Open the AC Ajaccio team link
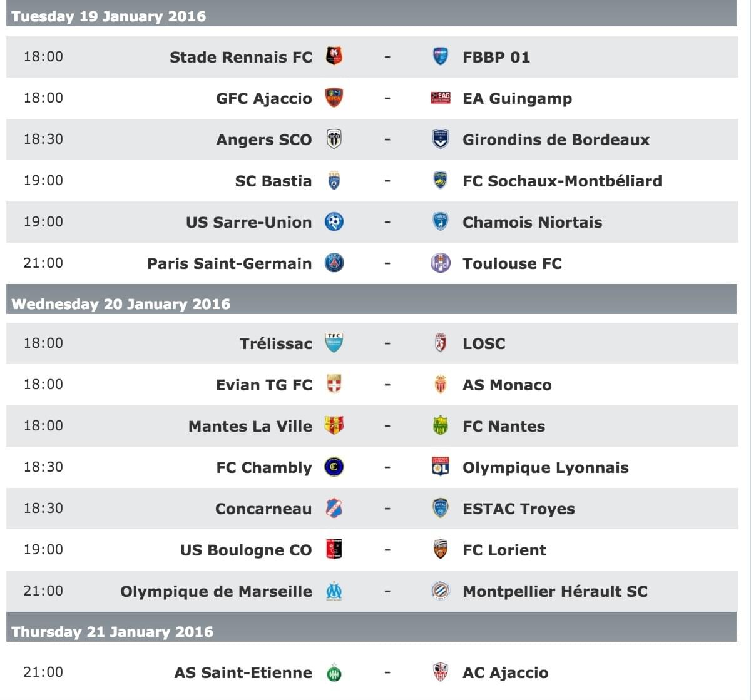Screen dimensions: 751x700 tap(505, 673)
